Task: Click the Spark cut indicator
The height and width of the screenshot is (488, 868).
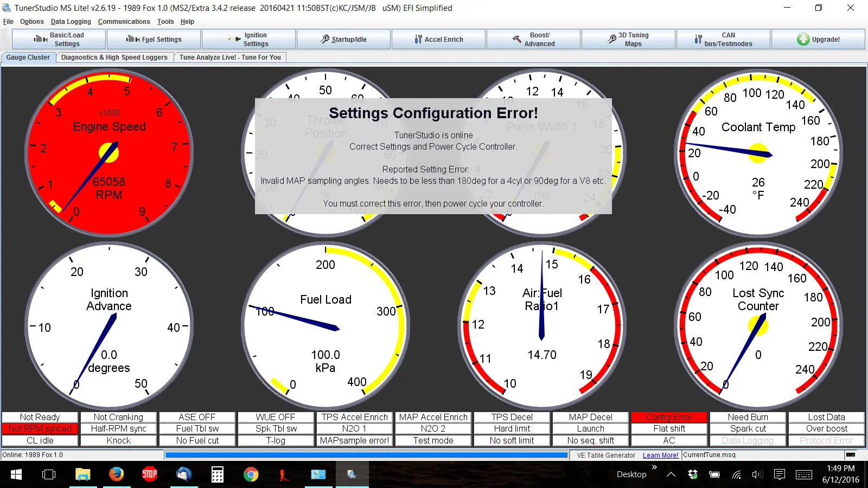Action: pyautogui.click(x=748, y=428)
